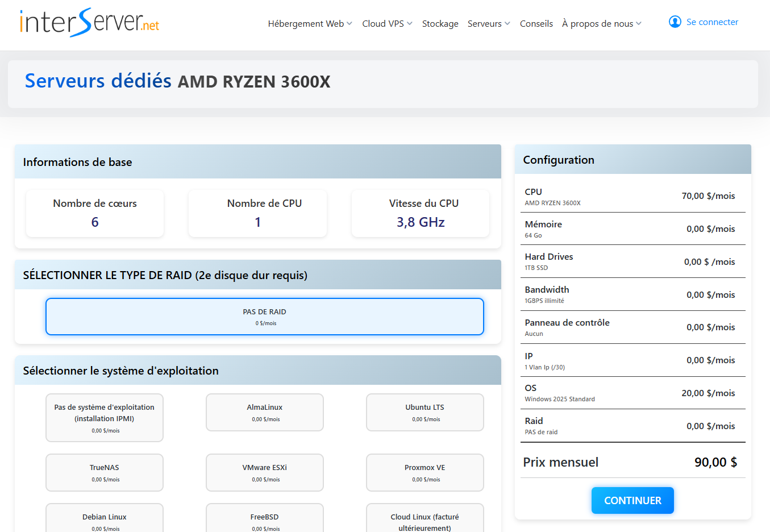This screenshot has width=770, height=532.
Task: Click the user account icon
Action: pos(675,22)
